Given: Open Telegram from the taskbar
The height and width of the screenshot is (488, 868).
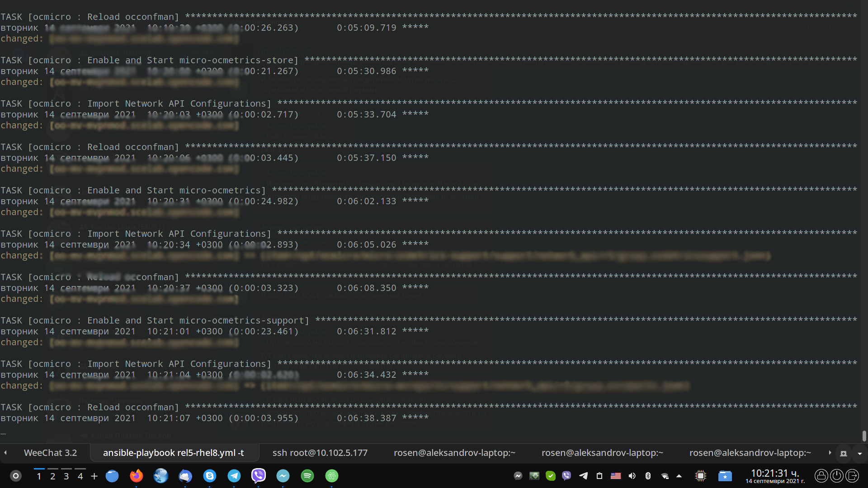Looking at the screenshot, I should pos(234,476).
